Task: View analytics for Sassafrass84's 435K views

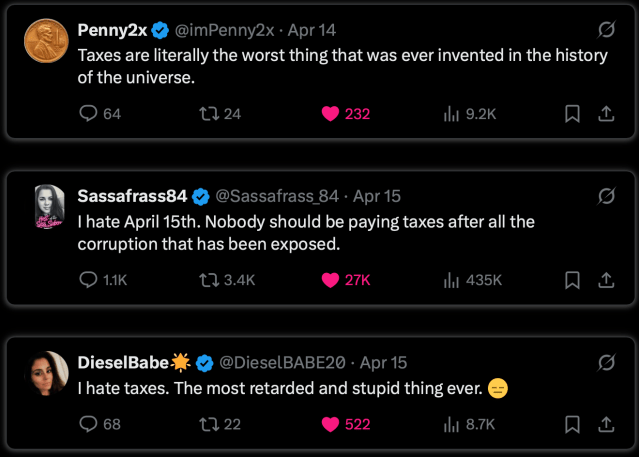Action: click(451, 280)
